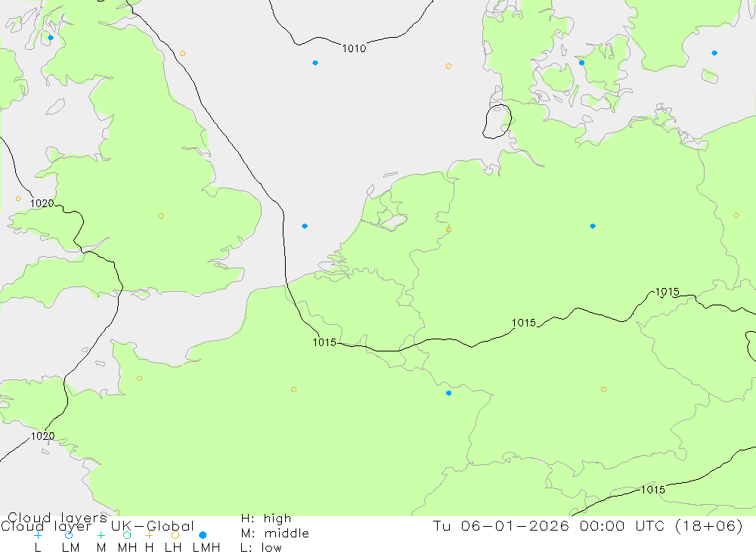Click the forecast date 'Tu 06-01-2026'
756x554 pixels.
(x=501, y=525)
